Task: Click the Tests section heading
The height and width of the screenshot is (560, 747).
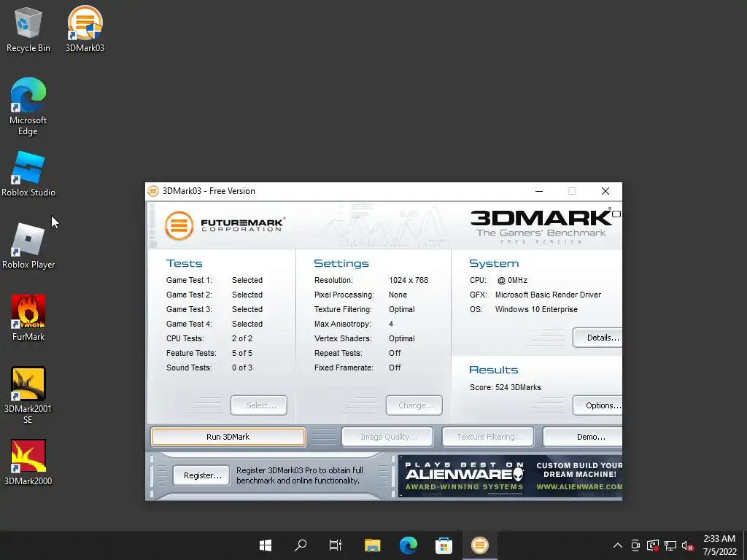Action: coord(185,263)
